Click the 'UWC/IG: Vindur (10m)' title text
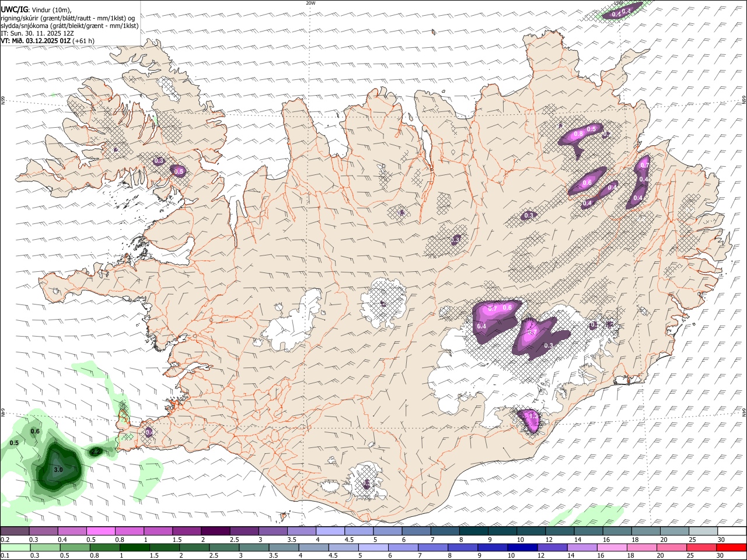The height and width of the screenshot is (560, 747). pos(36,10)
